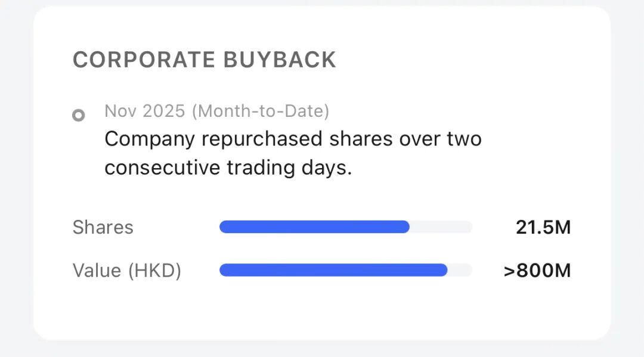
Task: Click the Month-to-Date parenthetical label
Action: (x=262, y=111)
